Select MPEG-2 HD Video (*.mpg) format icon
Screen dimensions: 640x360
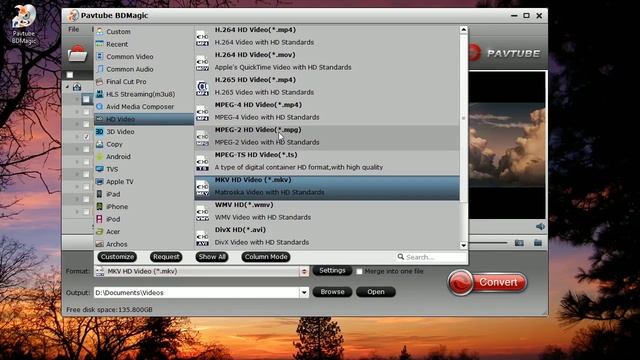click(202, 138)
